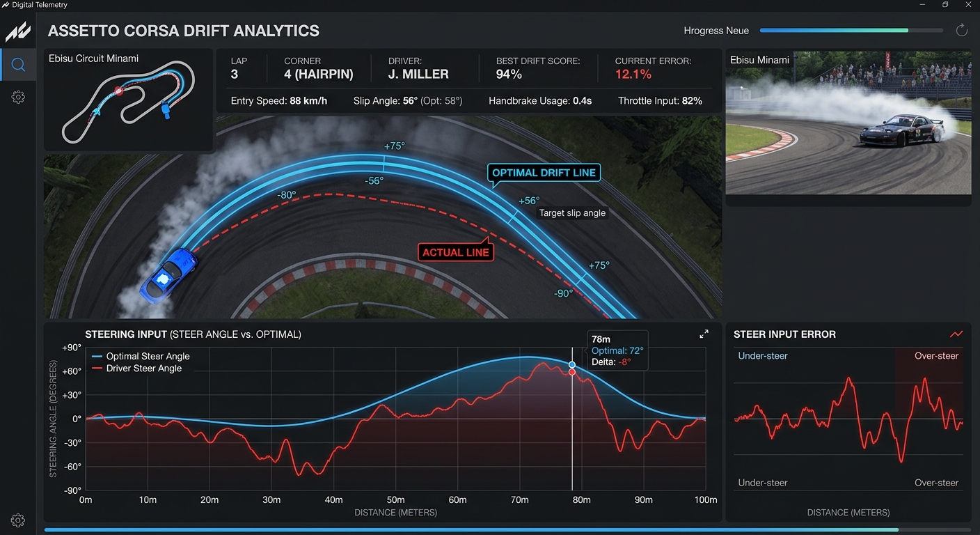This screenshot has height=535, width=980.
Task: Select the OPTIMAL DRIFT LINE label
Action: point(544,173)
